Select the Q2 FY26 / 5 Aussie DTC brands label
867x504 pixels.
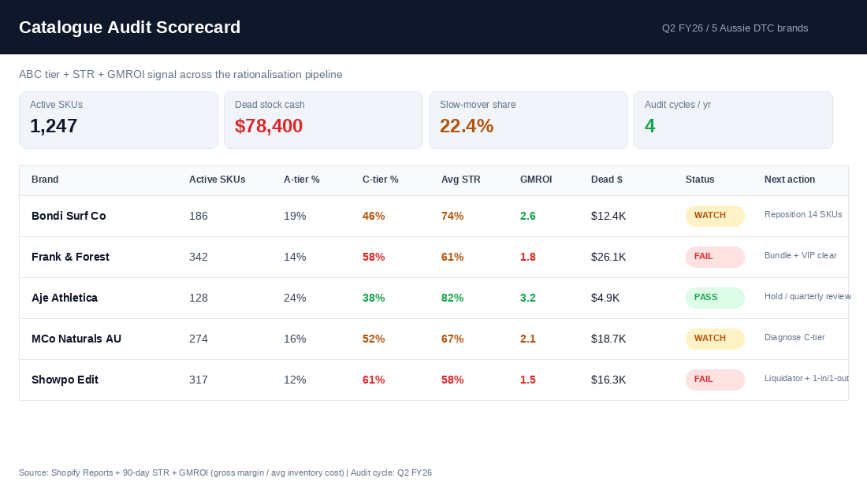(735, 28)
